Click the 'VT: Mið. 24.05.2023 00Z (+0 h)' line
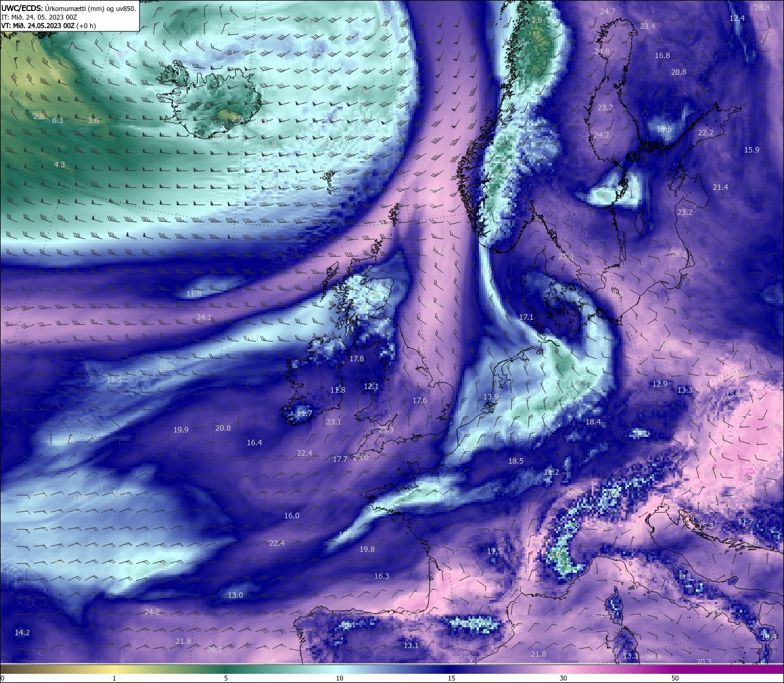The width and height of the screenshot is (784, 683). point(48,26)
